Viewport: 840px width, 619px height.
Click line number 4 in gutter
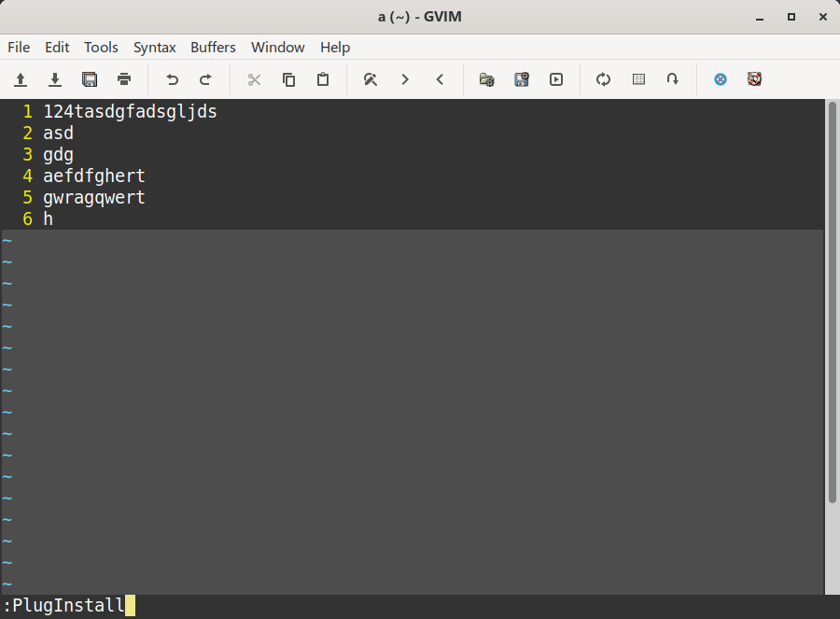[x=27, y=176]
